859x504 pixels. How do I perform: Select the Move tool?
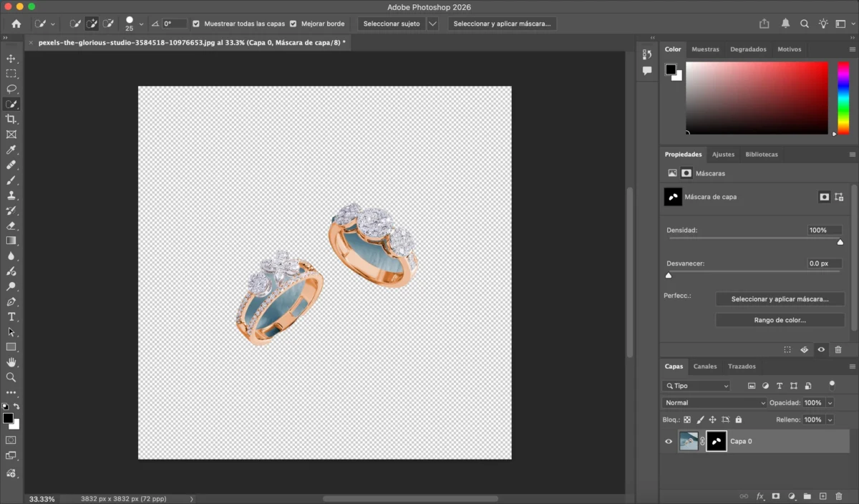(11, 59)
